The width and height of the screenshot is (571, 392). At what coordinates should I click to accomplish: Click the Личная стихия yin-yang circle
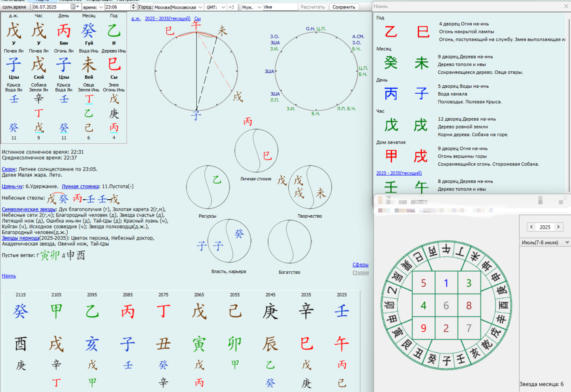click(x=256, y=151)
